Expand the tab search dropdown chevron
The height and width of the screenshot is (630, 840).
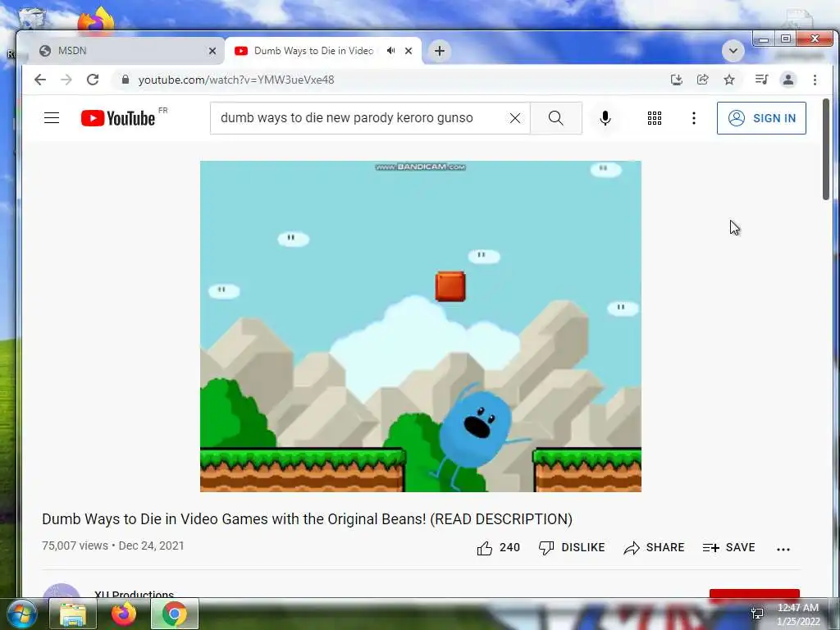coord(733,52)
